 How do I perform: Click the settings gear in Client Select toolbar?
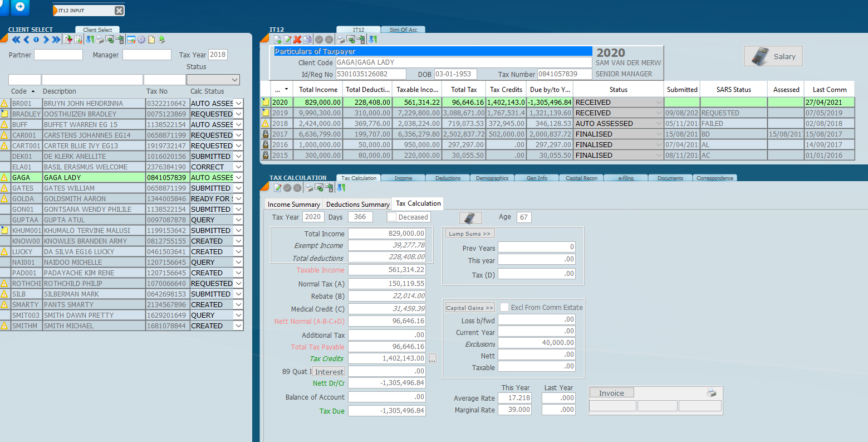141,40
